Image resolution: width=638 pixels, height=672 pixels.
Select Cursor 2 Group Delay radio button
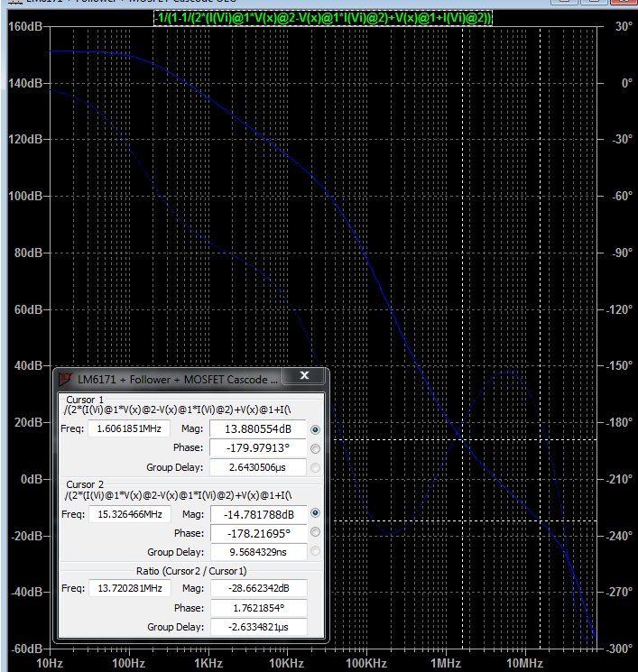coord(316,551)
